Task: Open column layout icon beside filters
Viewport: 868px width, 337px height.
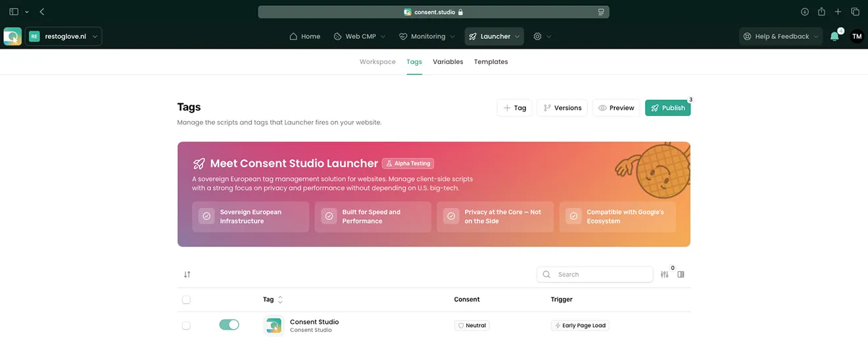Action: 681,274
